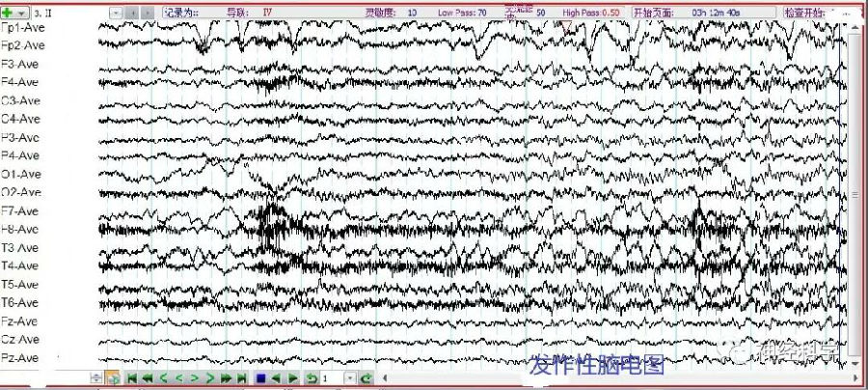Step back one page with single-left arrow

[164, 378]
